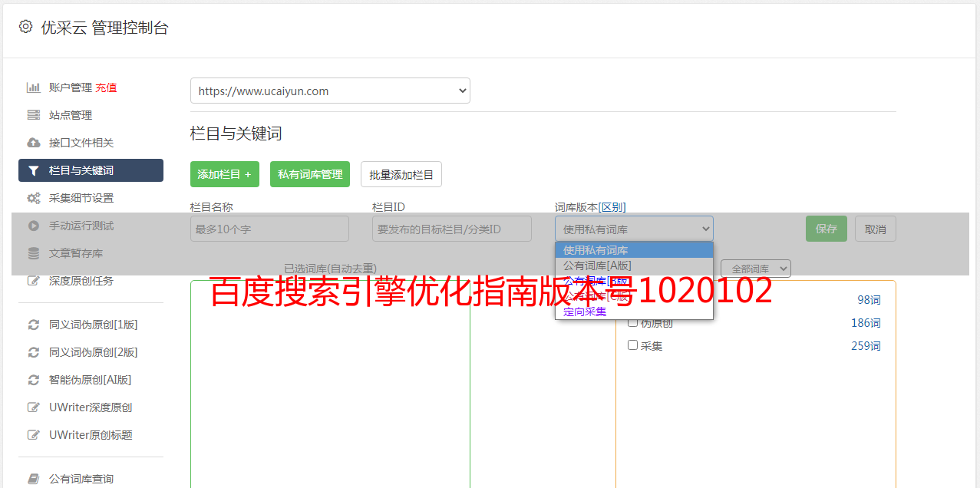980x488 pixels.
Task: Click the 已选词库(自动去重) label
Action: (x=330, y=269)
